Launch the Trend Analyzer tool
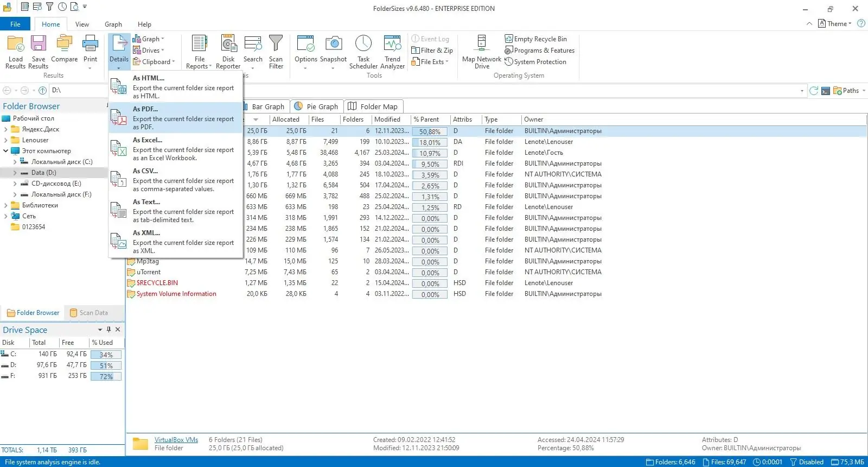This screenshot has height=467, width=868. [x=392, y=52]
